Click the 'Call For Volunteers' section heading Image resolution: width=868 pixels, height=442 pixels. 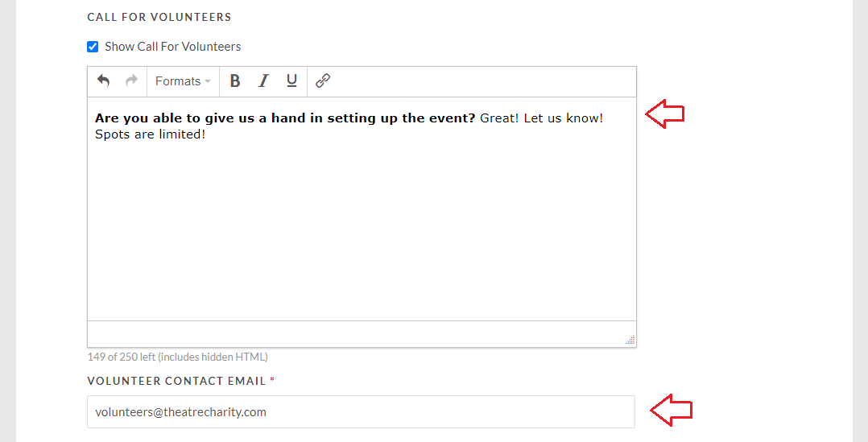159,17
